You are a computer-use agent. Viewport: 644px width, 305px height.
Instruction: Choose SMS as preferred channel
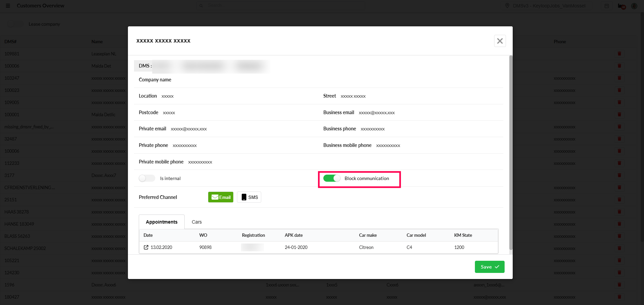coord(249,197)
